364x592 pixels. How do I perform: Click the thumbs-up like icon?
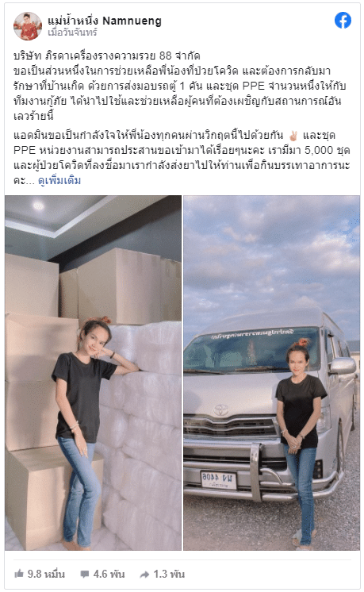click(19, 574)
